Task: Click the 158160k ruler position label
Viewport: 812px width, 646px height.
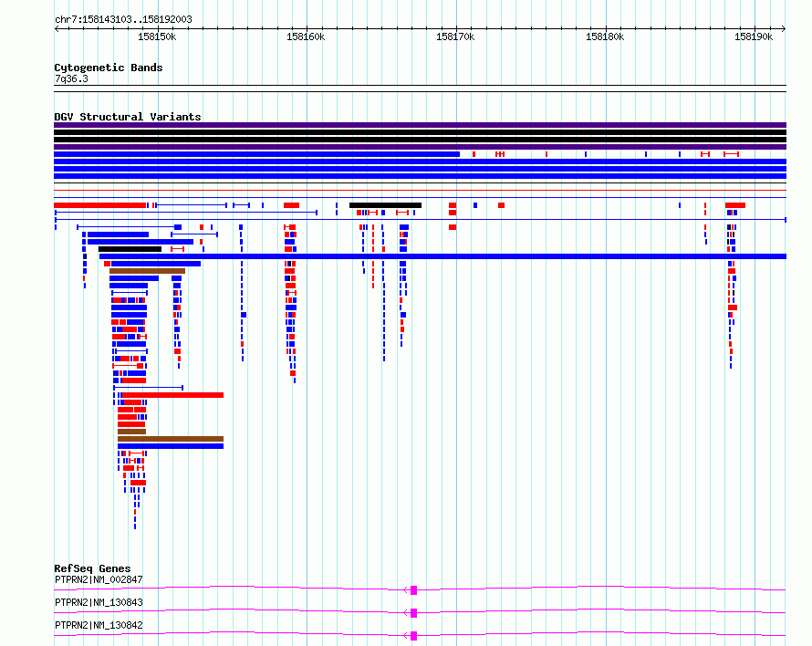Action: coord(306,36)
